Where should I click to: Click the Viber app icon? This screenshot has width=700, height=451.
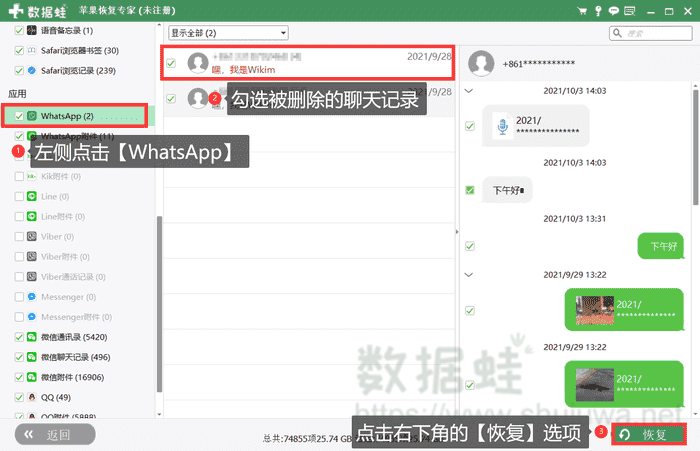[x=32, y=237]
